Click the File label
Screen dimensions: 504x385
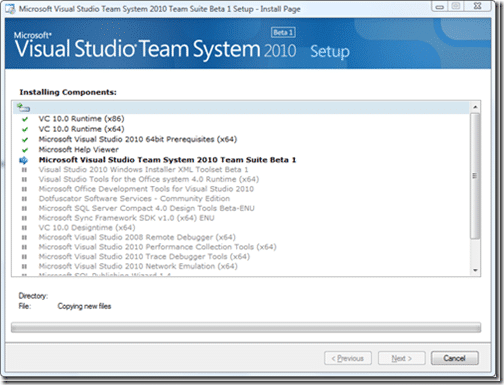tap(25, 306)
